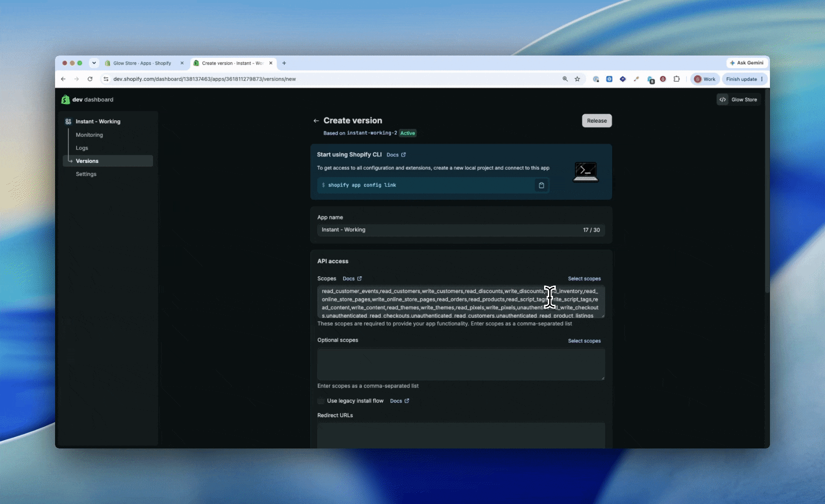The width and height of the screenshot is (825, 504).
Task: Open Versions in the sidebar
Action: (x=108, y=161)
